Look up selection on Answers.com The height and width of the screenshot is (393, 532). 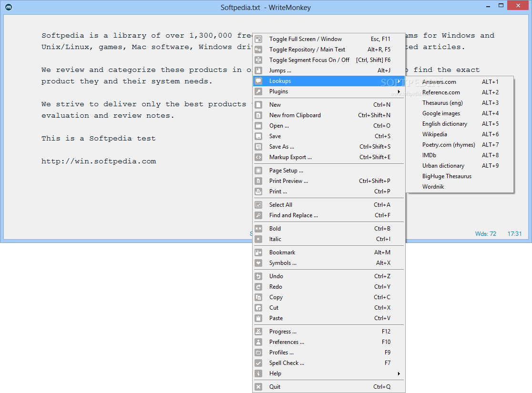(460, 82)
